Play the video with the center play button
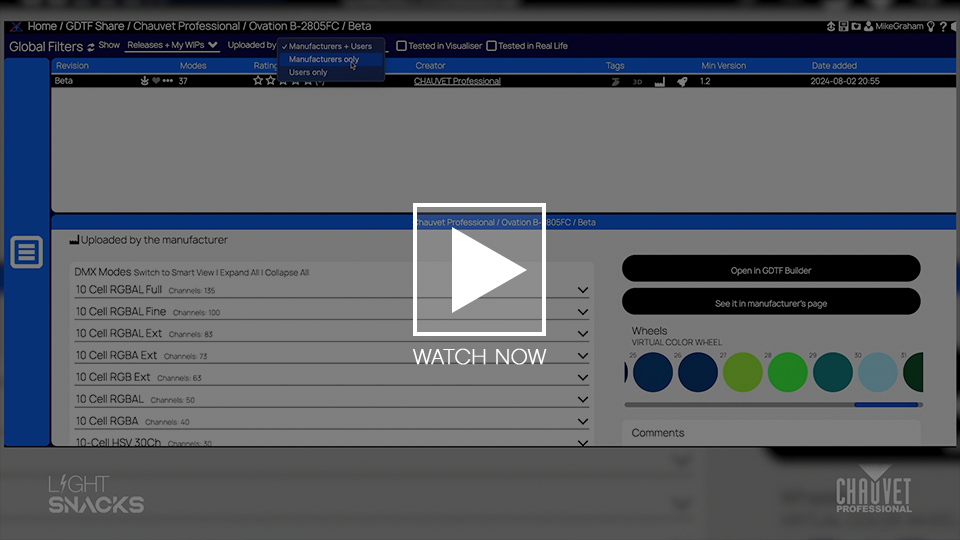 coord(479,270)
